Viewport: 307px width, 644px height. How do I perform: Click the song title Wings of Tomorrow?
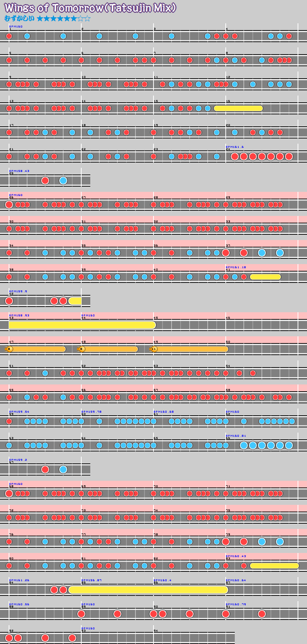click(90, 8)
